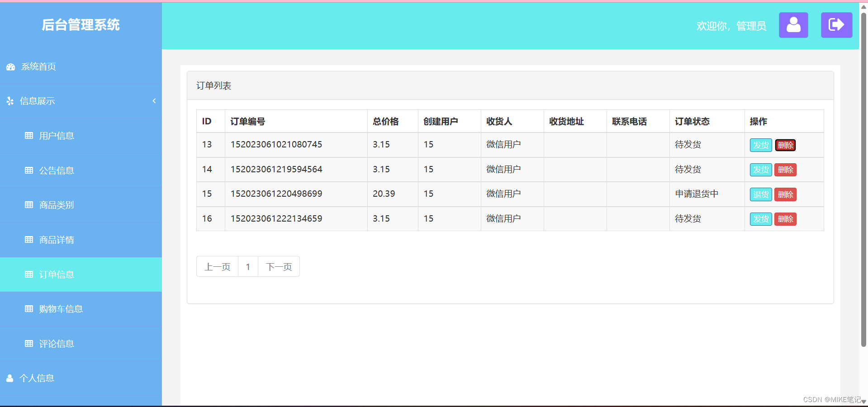The height and width of the screenshot is (407, 868).
Task: Click order number 152023061219594564
Action: click(x=276, y=170)
